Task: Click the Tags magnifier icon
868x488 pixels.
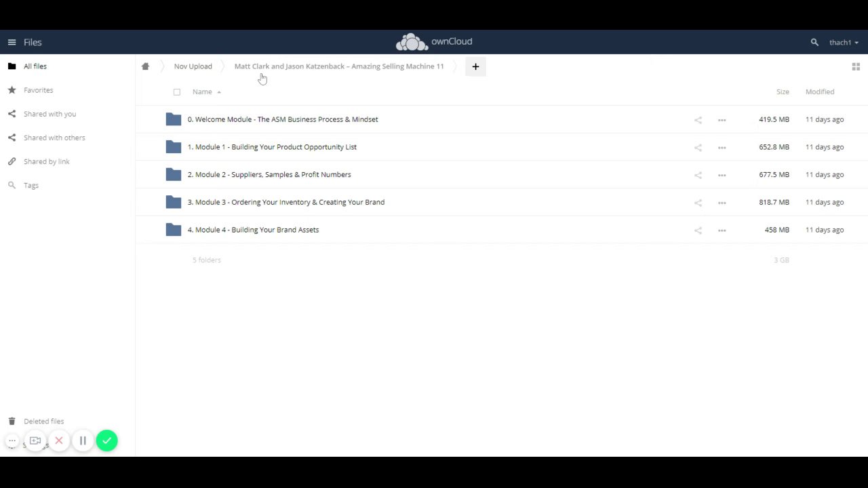Action: pos(12,185)
